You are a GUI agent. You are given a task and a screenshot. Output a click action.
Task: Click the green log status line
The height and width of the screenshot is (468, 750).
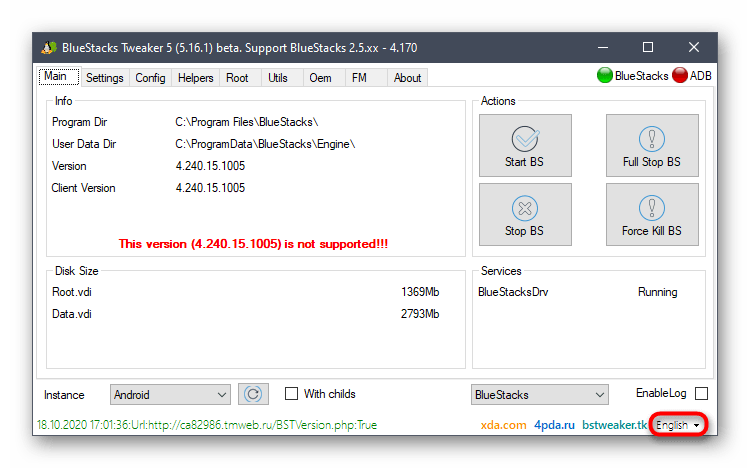coord(207,425)
